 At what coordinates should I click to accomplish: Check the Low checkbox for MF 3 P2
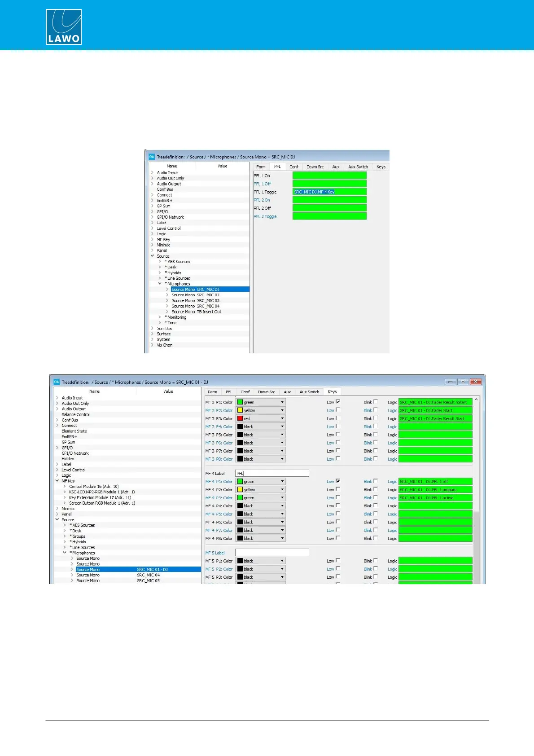(338, 410)
